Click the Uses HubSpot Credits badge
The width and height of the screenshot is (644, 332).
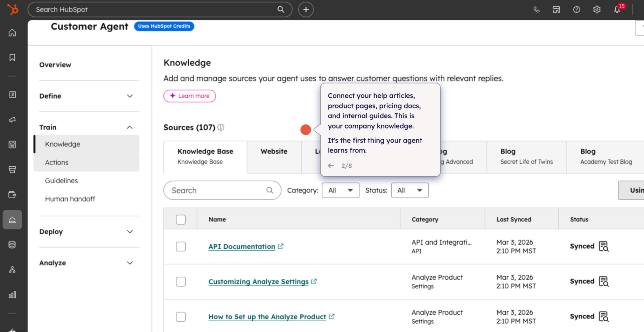(164, 26)
